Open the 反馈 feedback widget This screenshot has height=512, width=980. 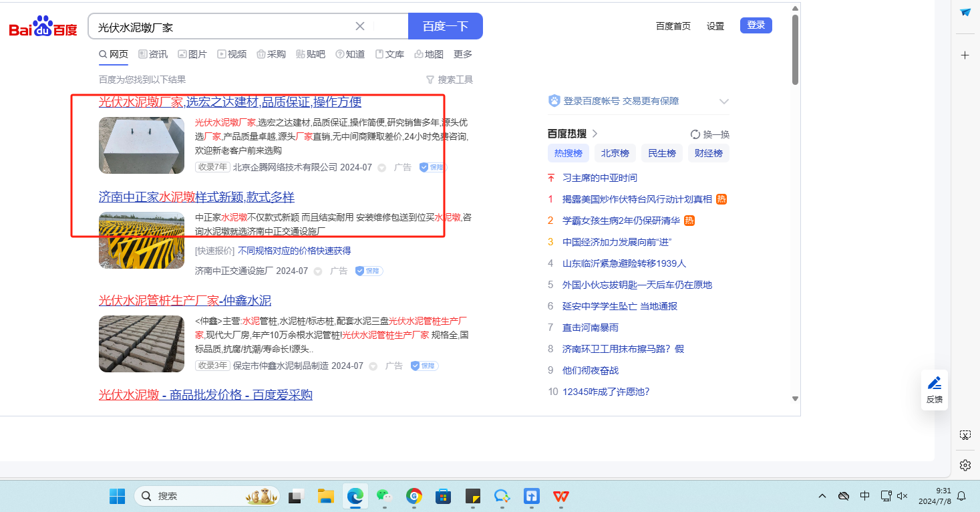(x=934, y=390)
